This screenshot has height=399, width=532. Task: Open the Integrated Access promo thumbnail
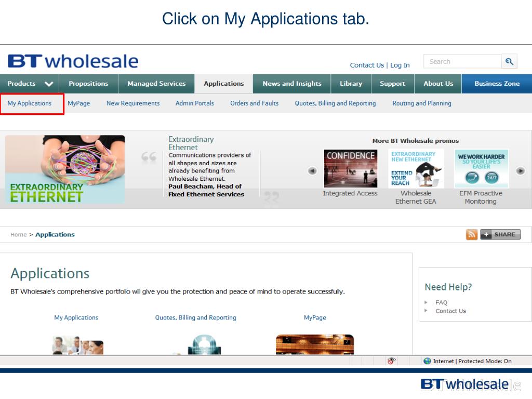coord(351,168)
